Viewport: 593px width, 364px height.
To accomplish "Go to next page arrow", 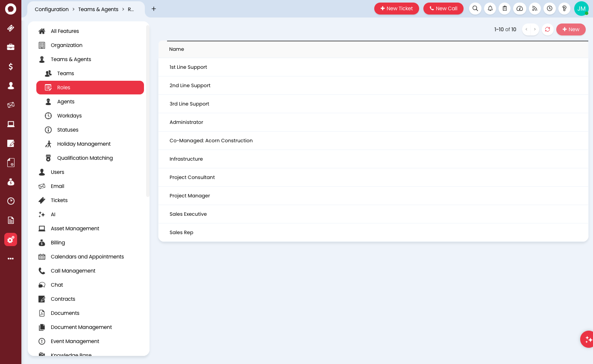I will pyautogui.click(x=535, y=29).
